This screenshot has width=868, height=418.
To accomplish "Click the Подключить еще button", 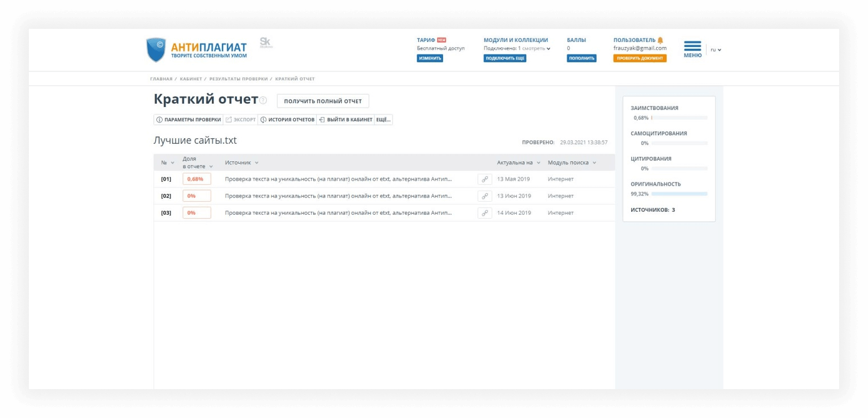I will click(505, 58).
